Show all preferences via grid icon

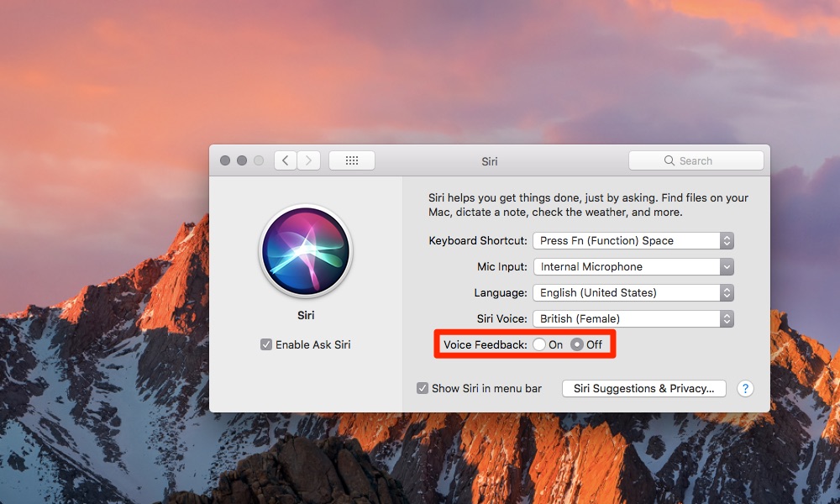(x=352, y=160)
